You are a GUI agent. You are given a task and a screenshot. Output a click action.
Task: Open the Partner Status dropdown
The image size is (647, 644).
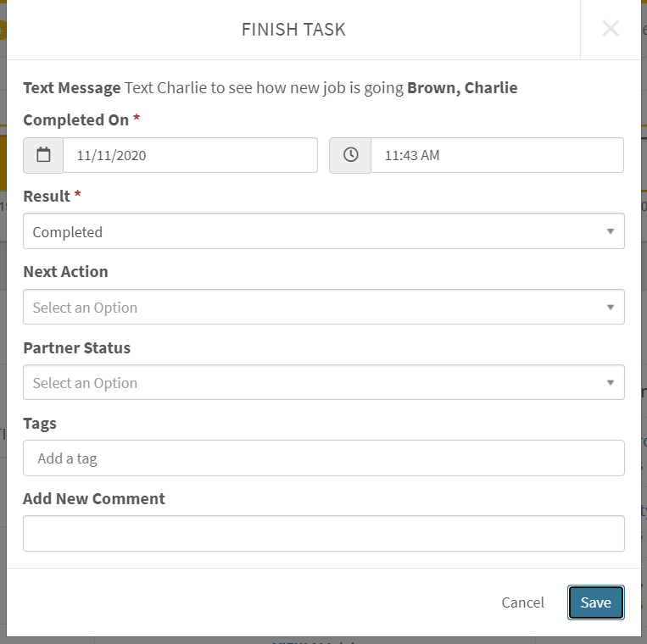pyautogui.click(x=323, y=382)
